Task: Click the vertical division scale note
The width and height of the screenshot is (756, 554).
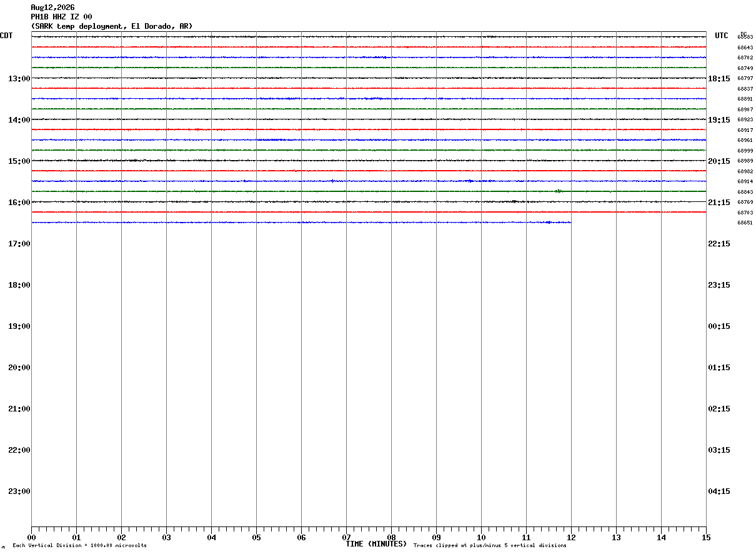Action: (79, 546)
